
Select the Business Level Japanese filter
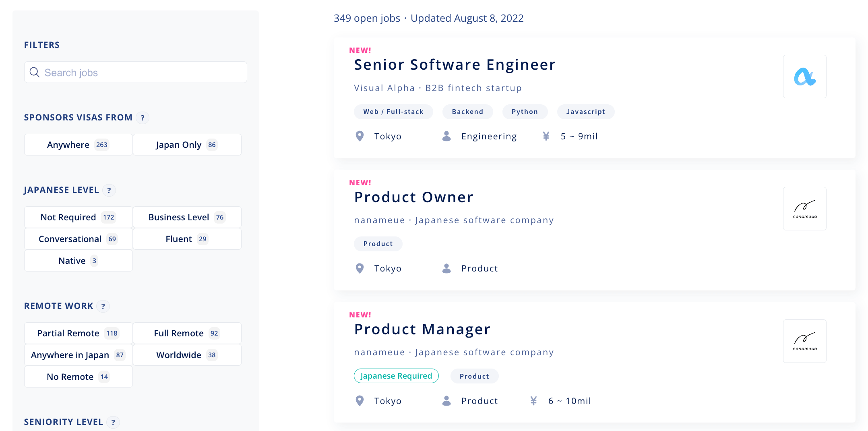click(x=187, y=217)
